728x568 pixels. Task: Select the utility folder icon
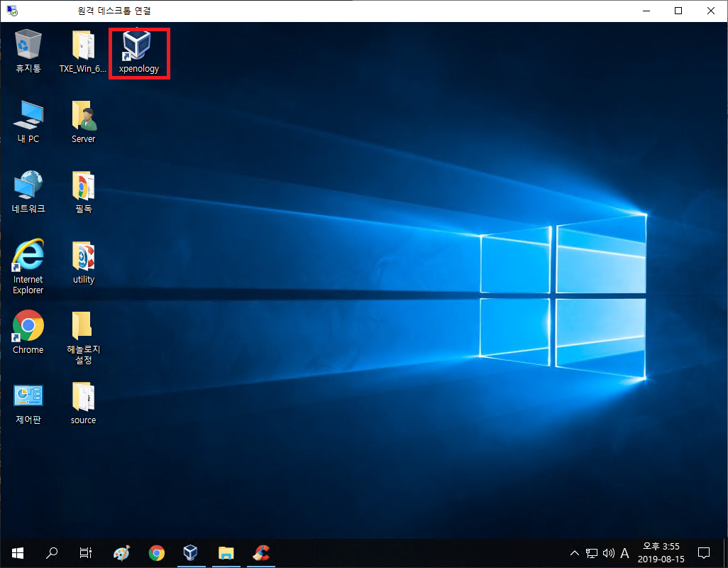click(x=84, y=263)
